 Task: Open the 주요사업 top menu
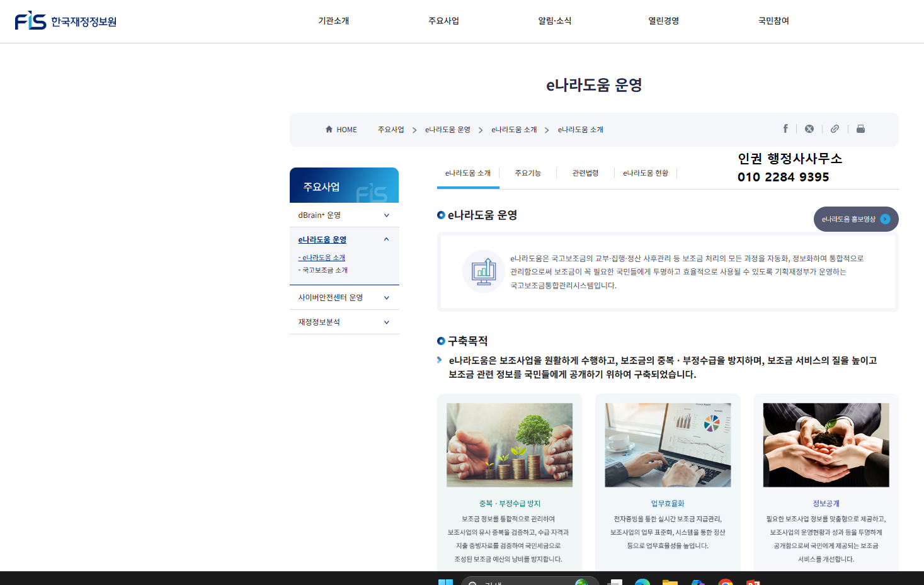pos(444,21)
